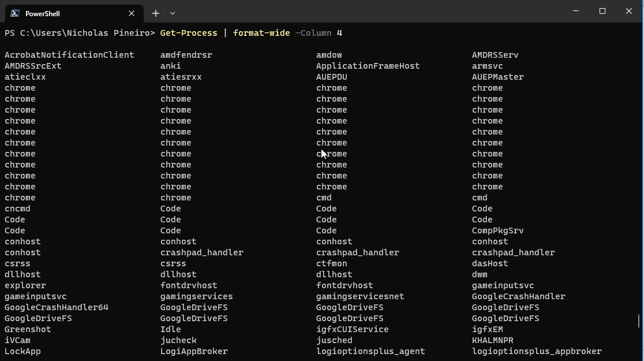644x361 pixels.
Task: Click dasHost process name
Action: (489, 263)
